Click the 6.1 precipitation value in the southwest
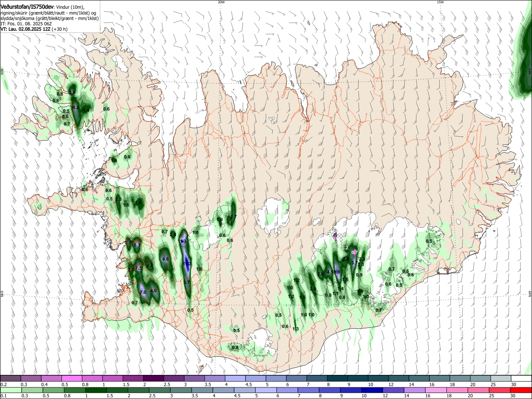The image size is (532, 399). tap(137, 245)
